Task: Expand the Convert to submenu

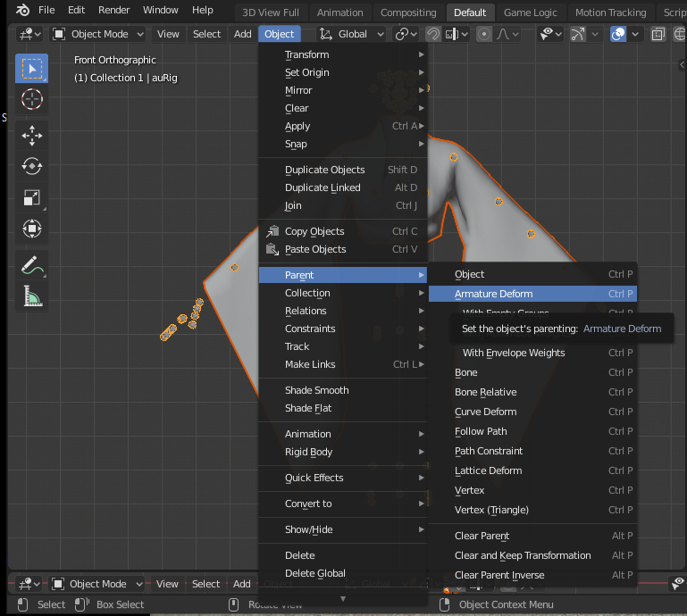Action: 343,504
